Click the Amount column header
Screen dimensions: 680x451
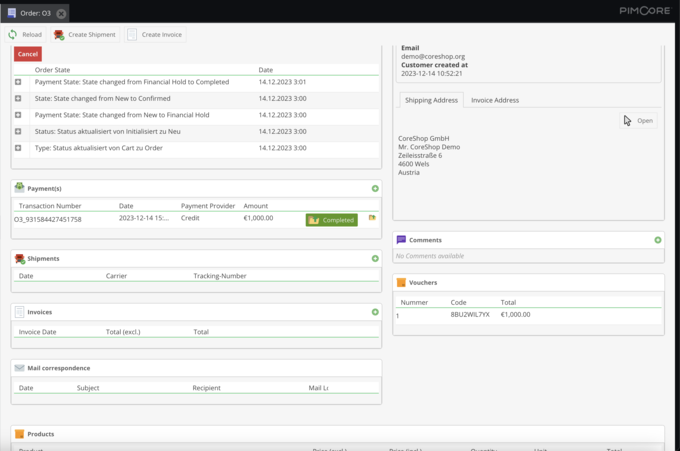(x=255, y=206)
